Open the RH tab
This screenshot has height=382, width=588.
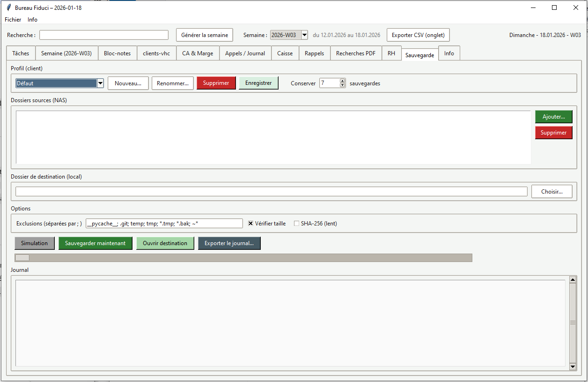point(391,53)
